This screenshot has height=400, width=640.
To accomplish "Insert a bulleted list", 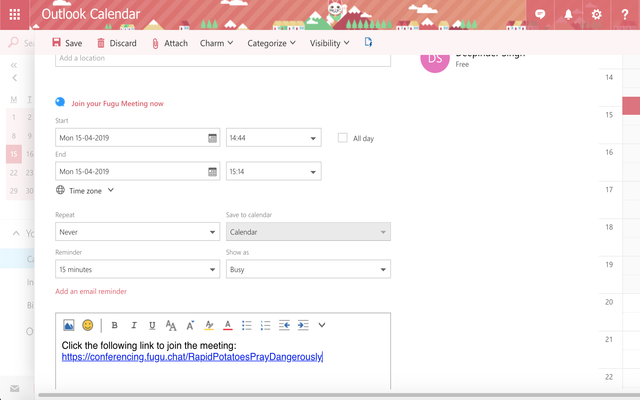I will coord(247,325).
